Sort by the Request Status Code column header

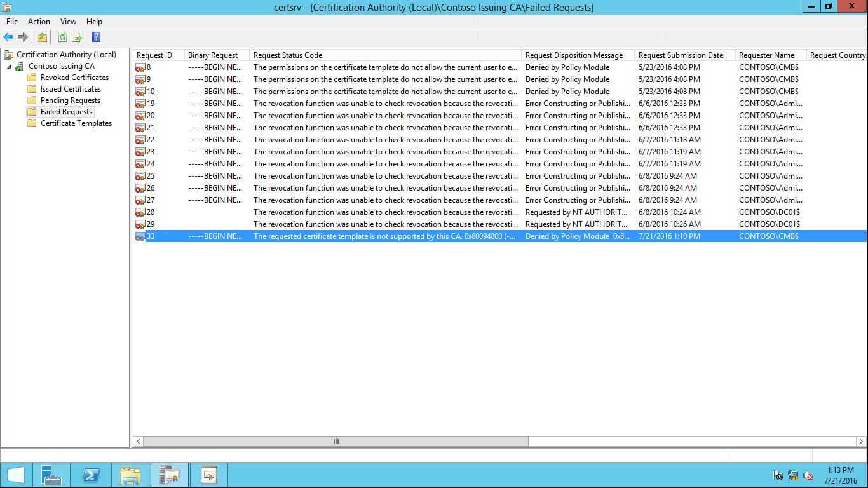click(x=385, y=55)
